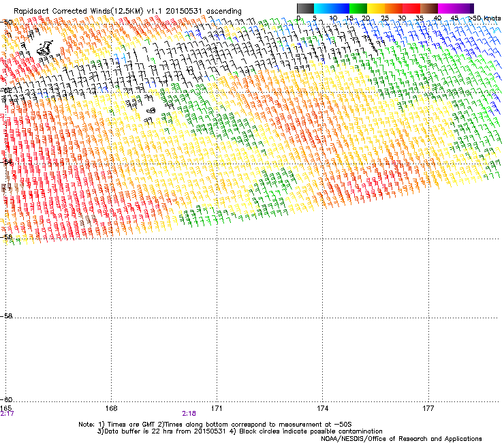Click the note line '3)Data buffer is 22 hrs'
Screen dimensions: 504x443
tap(240, 431)
